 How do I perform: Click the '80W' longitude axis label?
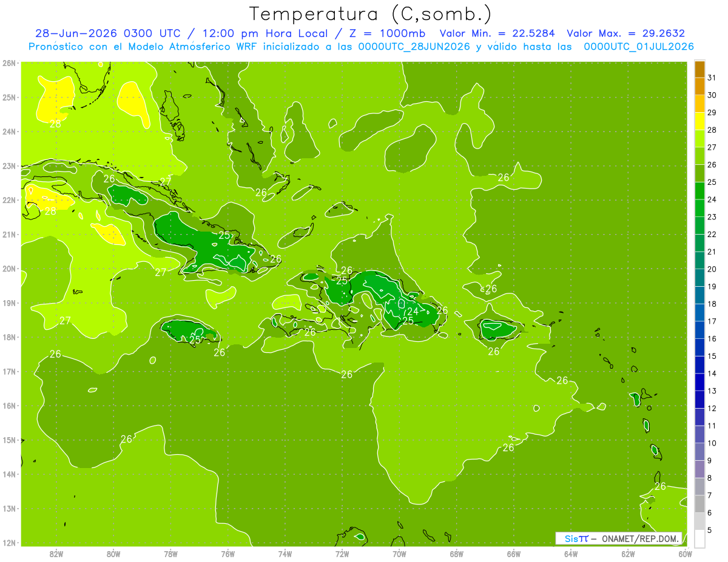113,554
